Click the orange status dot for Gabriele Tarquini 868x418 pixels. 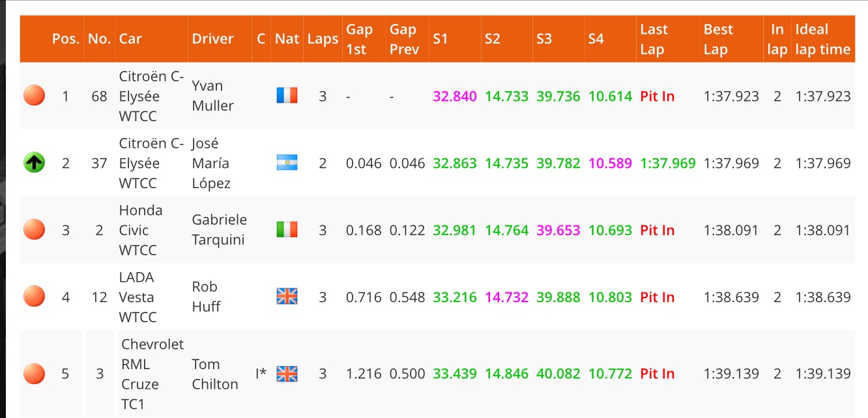click(34, 230)
